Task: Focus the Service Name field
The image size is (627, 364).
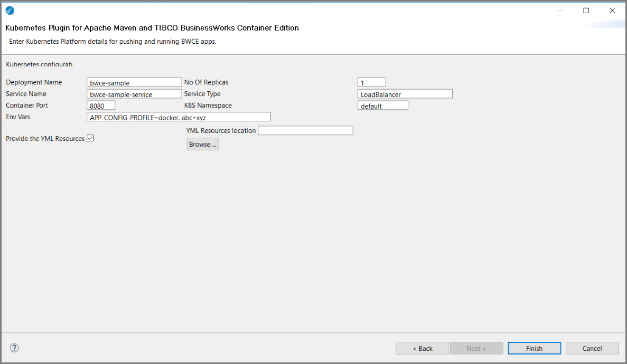Action: [x=134, y=94]
